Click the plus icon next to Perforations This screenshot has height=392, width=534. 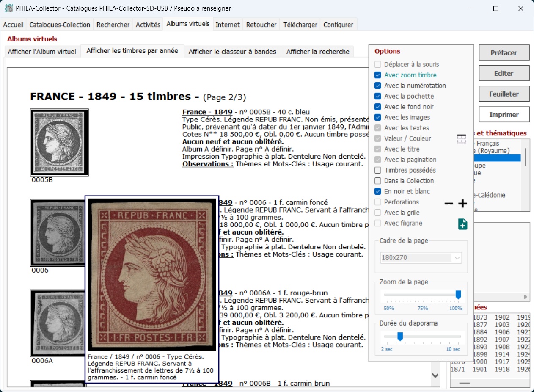(462, 204)
